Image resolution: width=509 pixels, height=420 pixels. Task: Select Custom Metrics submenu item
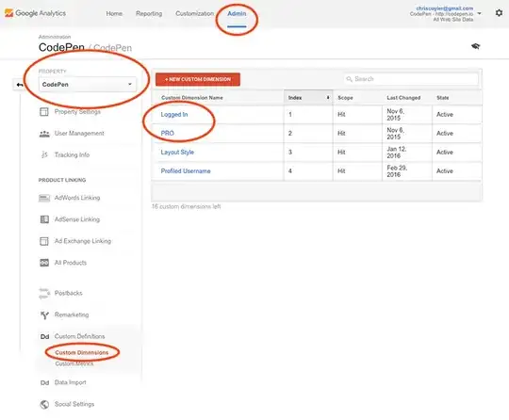[74, 363]
